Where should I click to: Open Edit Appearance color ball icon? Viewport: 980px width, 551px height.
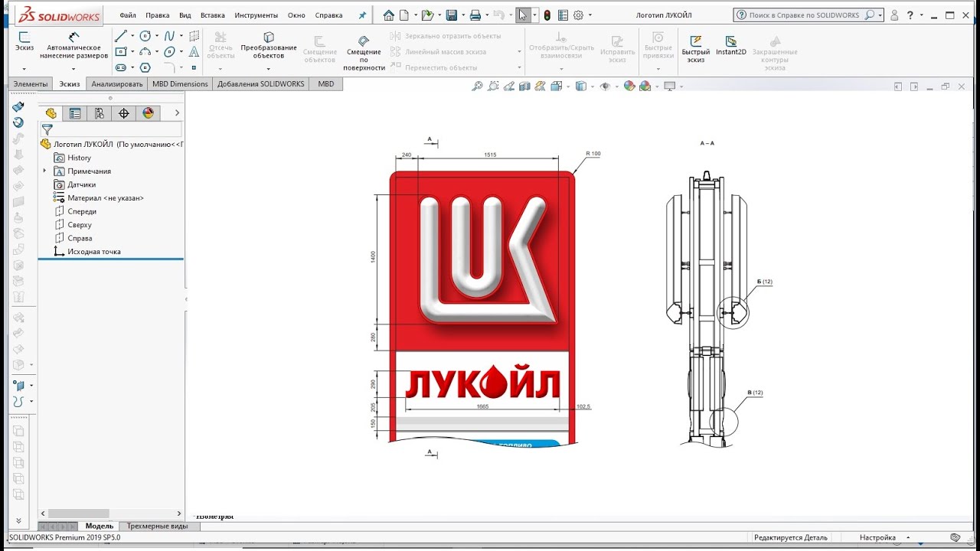point(629,86)
